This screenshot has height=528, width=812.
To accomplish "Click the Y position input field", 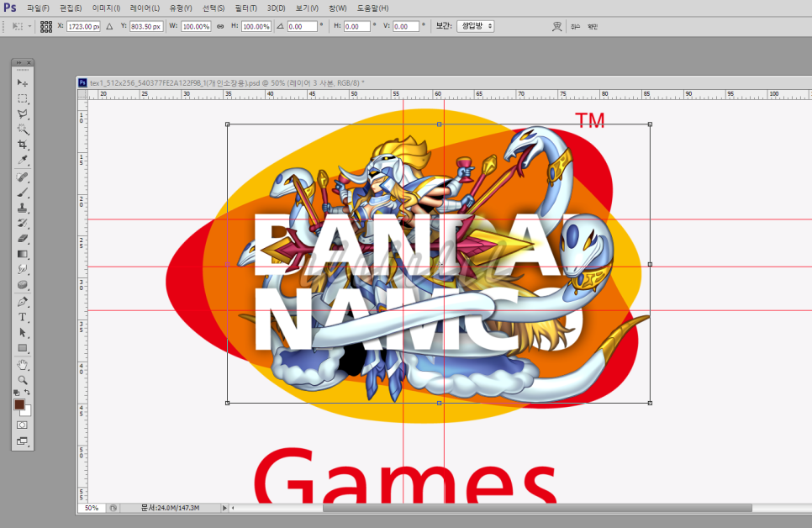I will pyautogui.click(x=146, y=26).
